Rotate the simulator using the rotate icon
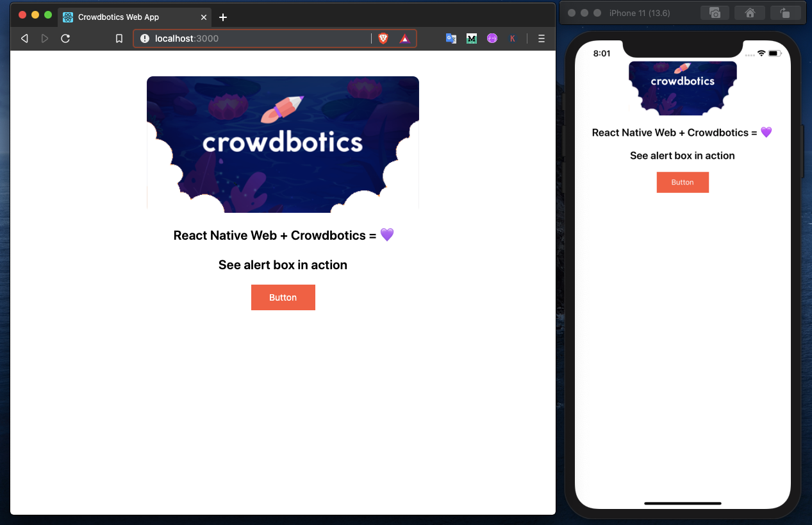 (786, 12)
